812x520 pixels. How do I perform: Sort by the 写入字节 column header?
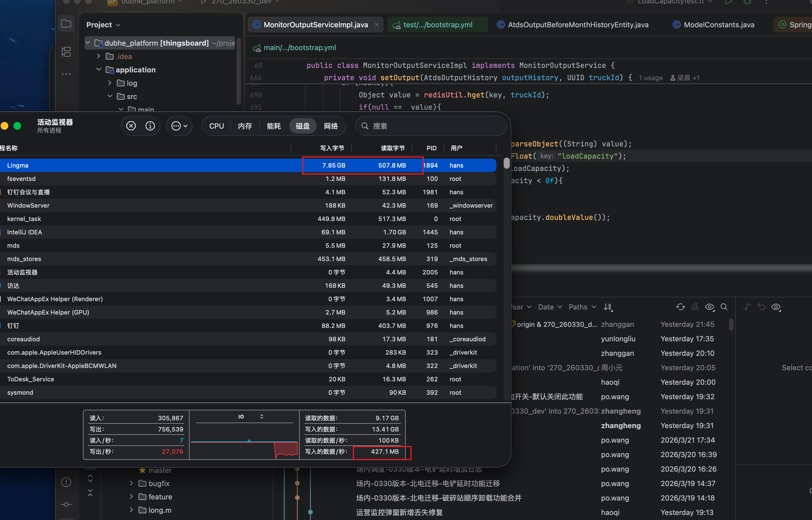coord(332,148)
